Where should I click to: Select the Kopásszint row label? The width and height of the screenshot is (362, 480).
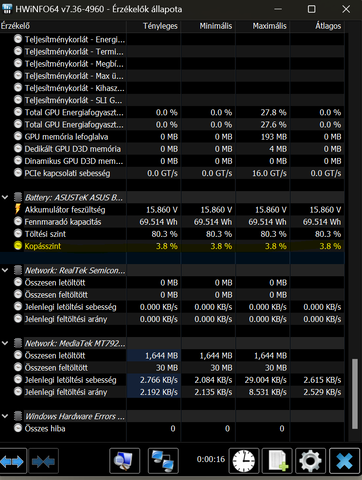(x=43, y=246)
